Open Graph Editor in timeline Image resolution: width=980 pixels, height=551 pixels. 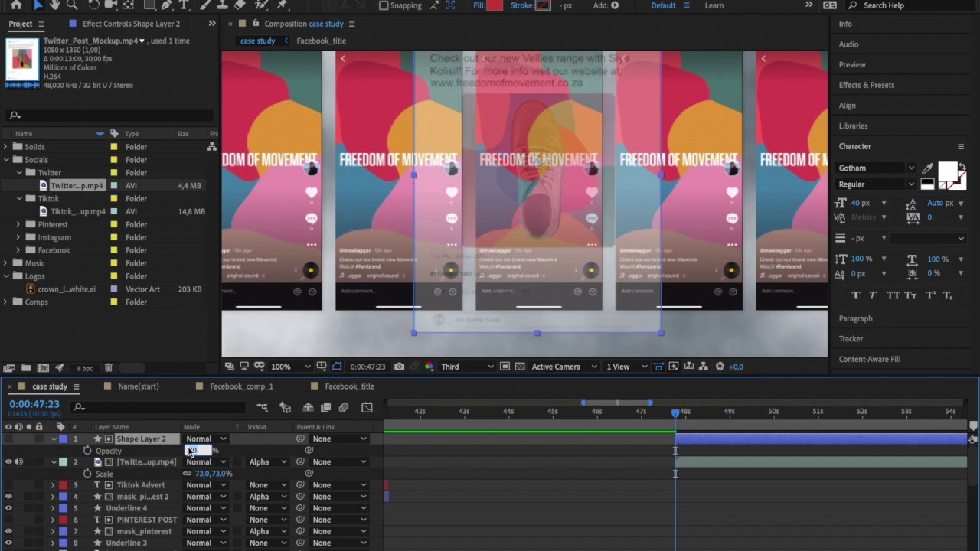[x=367, y=408]
